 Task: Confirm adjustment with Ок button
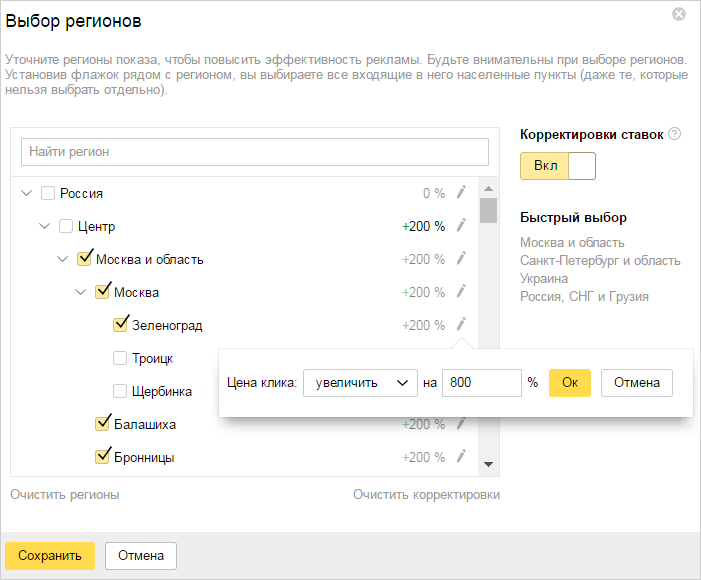(570, 383)
